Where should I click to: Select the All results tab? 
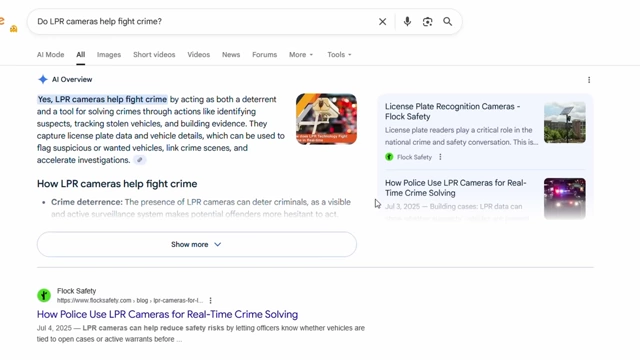pos(81,55)
